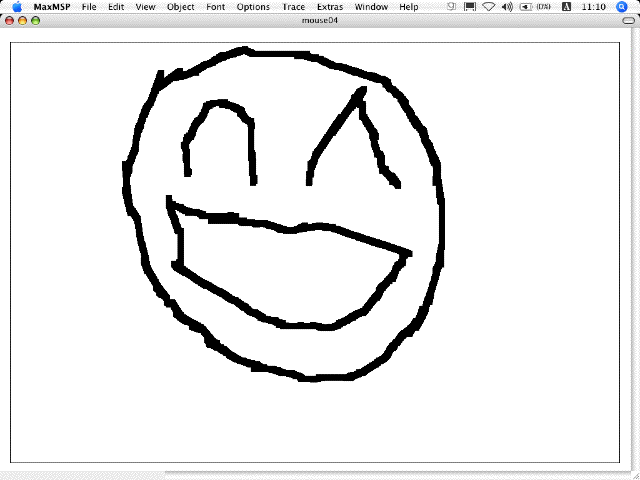Viewport: 640px width, 480px height.
Task: Open the Object menu
Action: (x=180, y=7)
